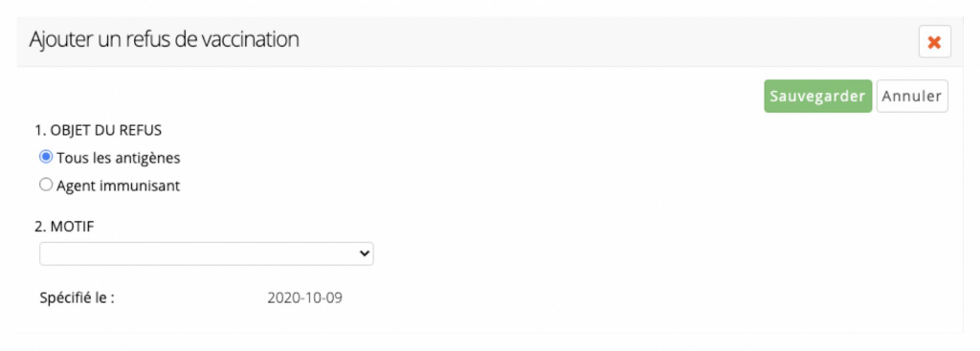Screen dimensions: 980x351
Task: Select the Tous les antigènes radio button
Action: 46,158
